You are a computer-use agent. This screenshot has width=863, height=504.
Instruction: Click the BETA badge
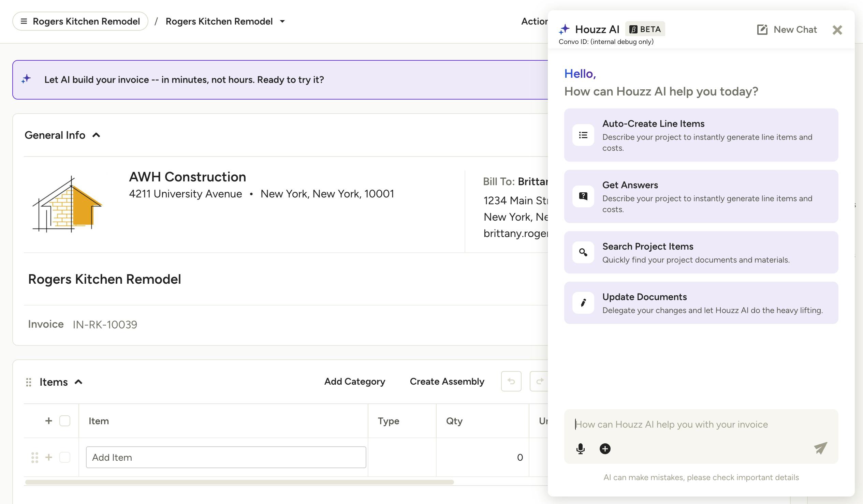coord(645,29)
